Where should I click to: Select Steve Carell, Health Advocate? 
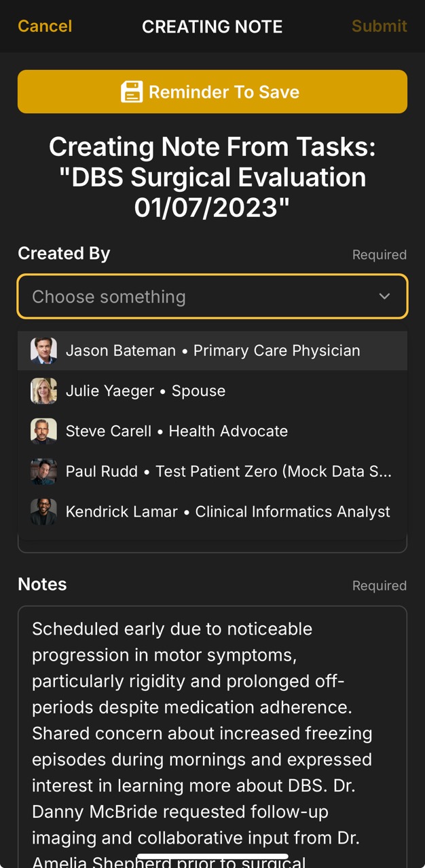click(x=212, y=431)
